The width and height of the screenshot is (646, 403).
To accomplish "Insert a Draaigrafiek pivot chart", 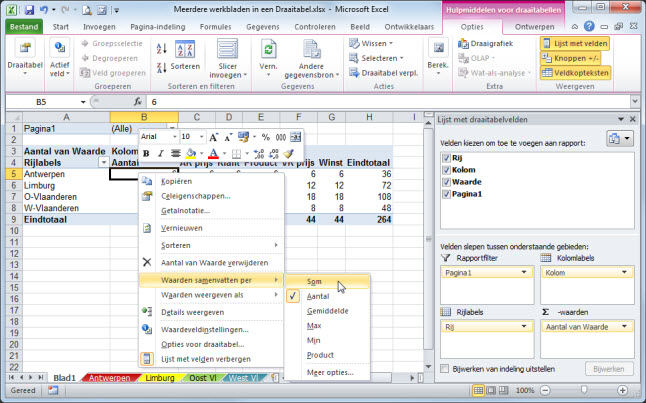I will [485, 43].
